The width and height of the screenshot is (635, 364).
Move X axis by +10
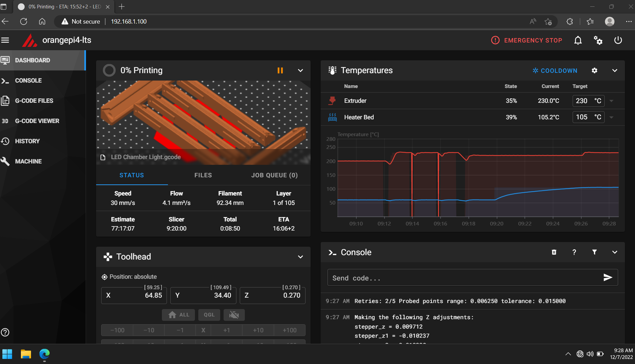[x=258, y=330]
